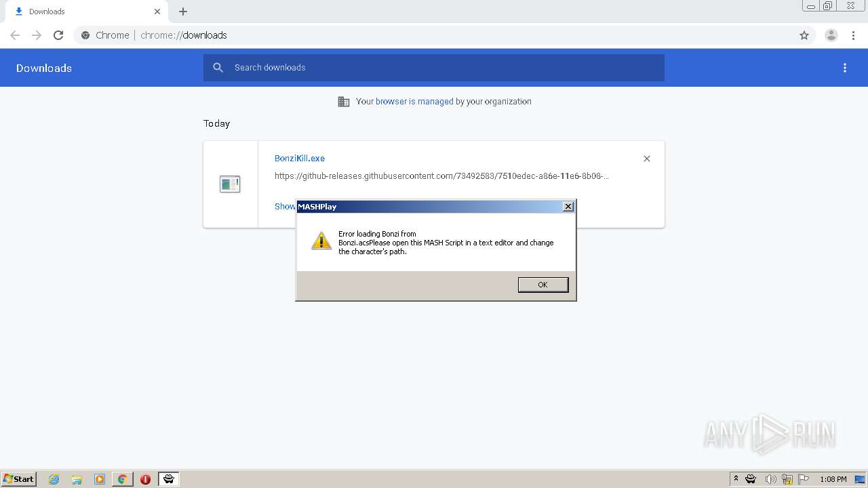This screenshot has width=868, height=488.
Task: Click the network status tray icon
Action: click(787, 479)
